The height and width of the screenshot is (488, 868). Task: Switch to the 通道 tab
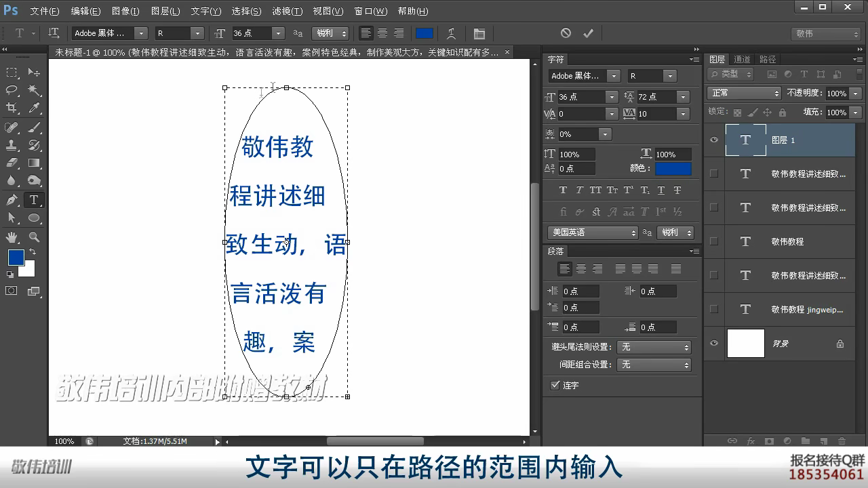click(x=743, y=60)
